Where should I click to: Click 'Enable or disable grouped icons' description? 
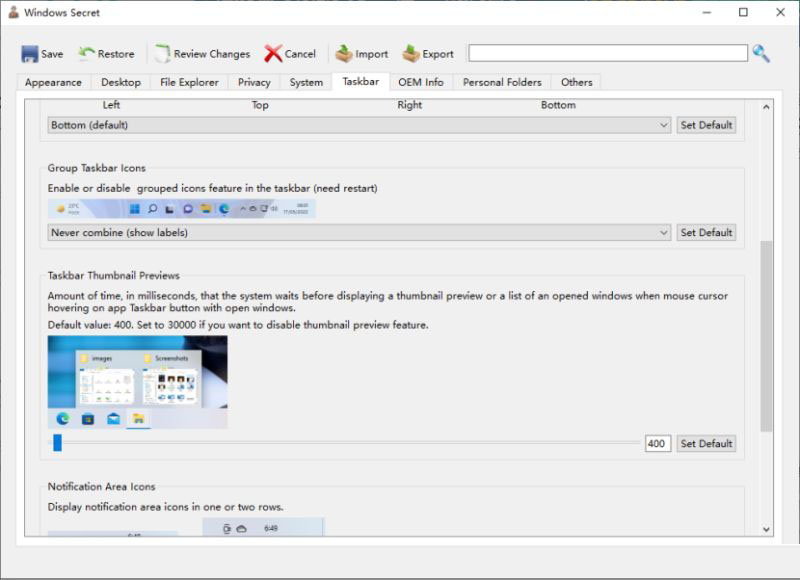click(213, 188)
